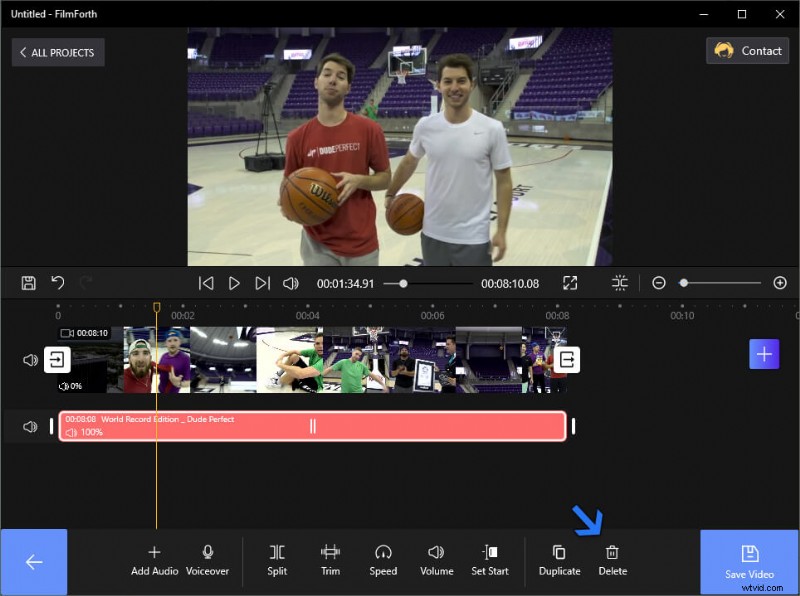
Task: Click the Add Audio plus icon
Action: (x=154, y=551)
